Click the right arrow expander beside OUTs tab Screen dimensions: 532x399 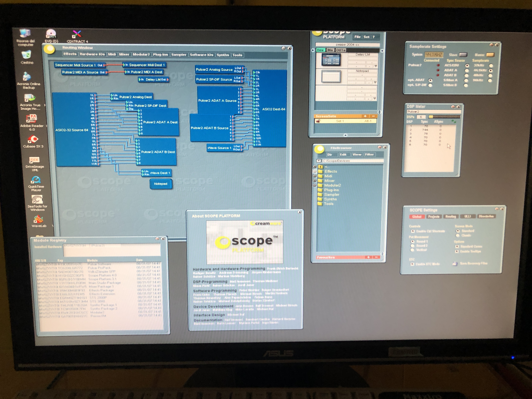pyautogui.click(x=382, y=51)
